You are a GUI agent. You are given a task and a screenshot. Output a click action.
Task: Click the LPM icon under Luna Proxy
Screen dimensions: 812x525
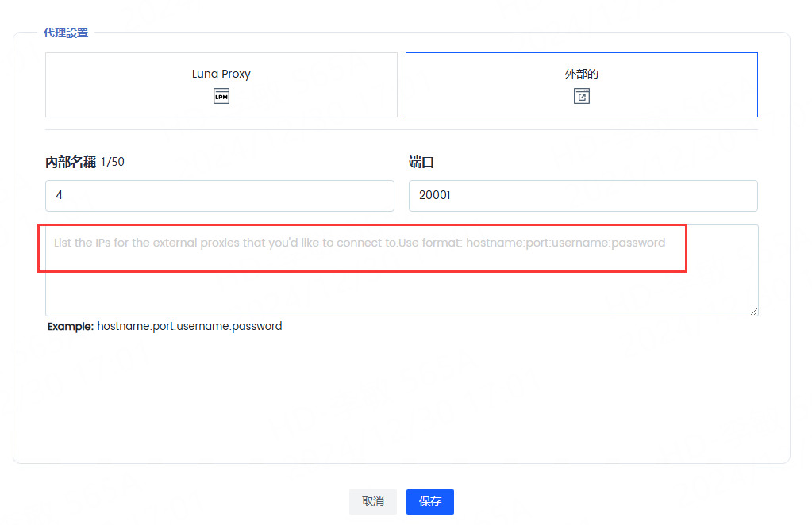[221, 97]
